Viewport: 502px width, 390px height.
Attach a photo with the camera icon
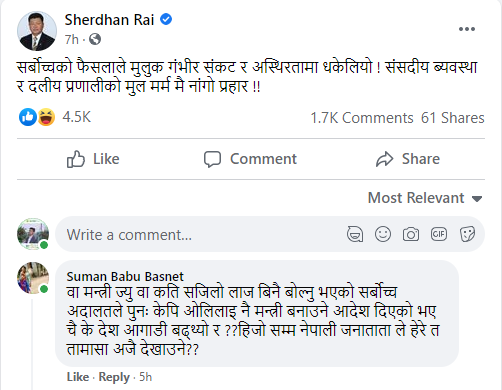[411, 234]
